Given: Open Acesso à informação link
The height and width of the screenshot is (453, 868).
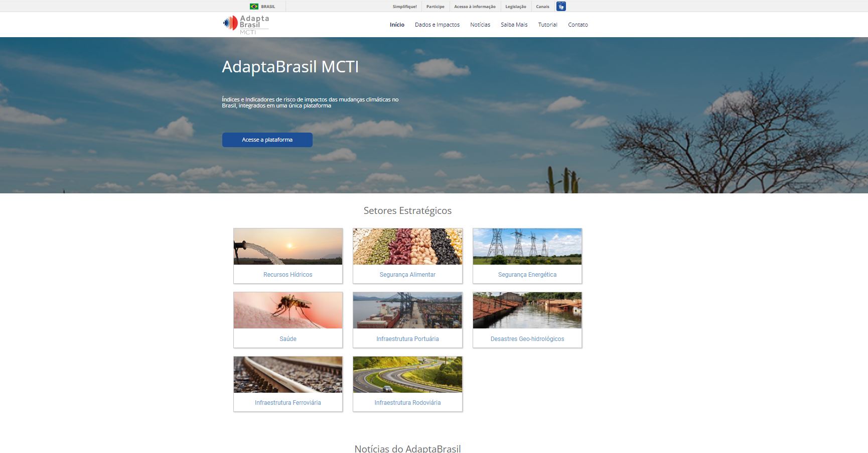Looking at the screenshot, I should tap(475, 7).
